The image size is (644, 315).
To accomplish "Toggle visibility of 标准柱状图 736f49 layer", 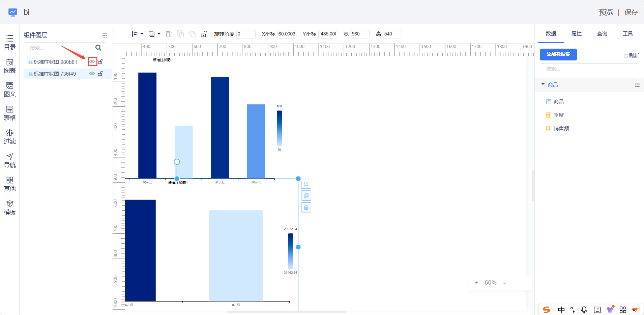I will tap(92, 74).
